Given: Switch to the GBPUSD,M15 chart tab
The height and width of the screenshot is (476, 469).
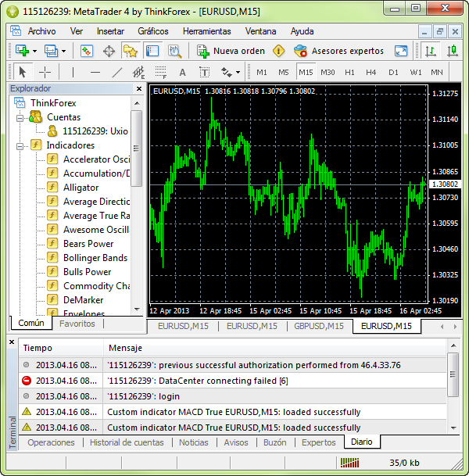Looking at the screenshot, I should [319, 326].
